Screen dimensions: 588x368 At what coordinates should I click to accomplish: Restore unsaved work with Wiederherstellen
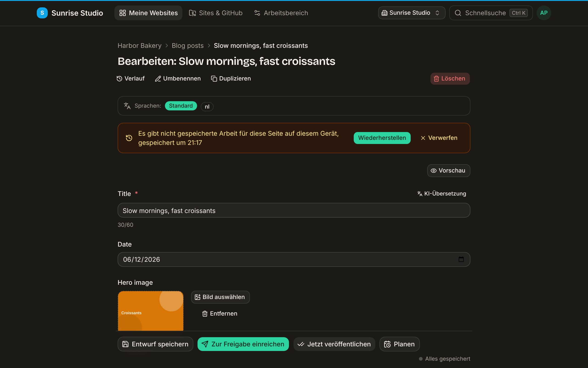point(382,138)
